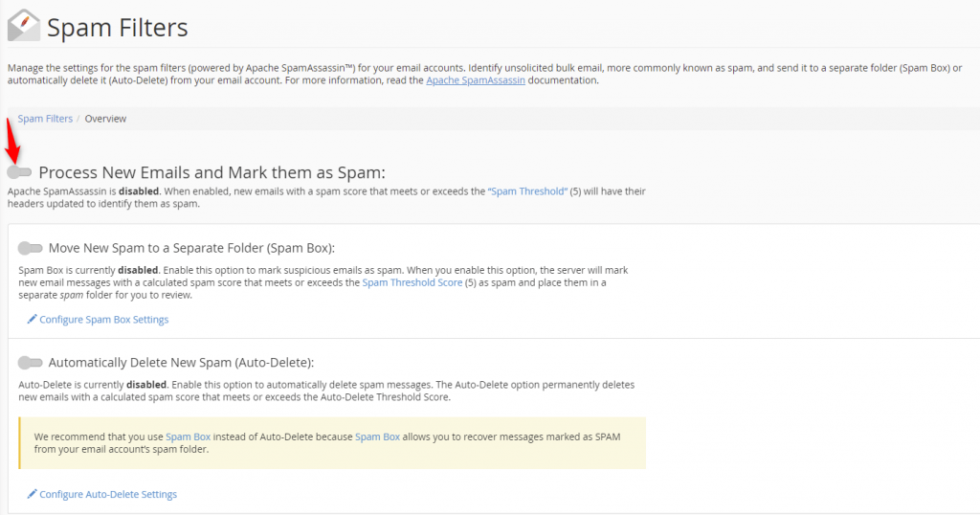Click the Spam Filters page title
The height and width of the screenshot is (515, 980).
coord(118,27)
